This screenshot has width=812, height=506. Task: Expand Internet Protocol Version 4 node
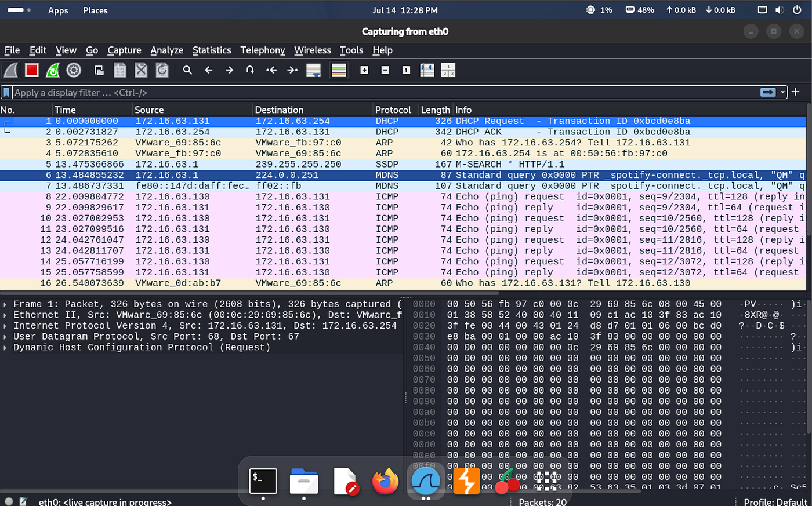(x=5, y=326)
